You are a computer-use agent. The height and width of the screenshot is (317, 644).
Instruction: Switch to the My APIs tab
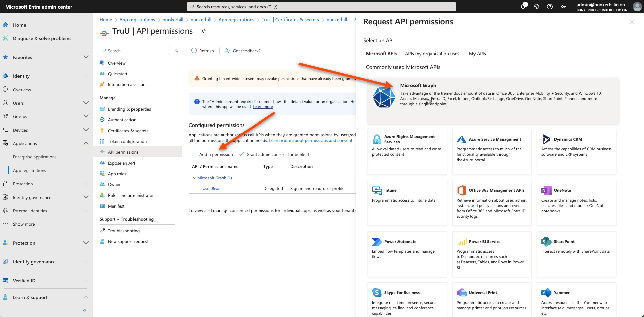(477, 54)
